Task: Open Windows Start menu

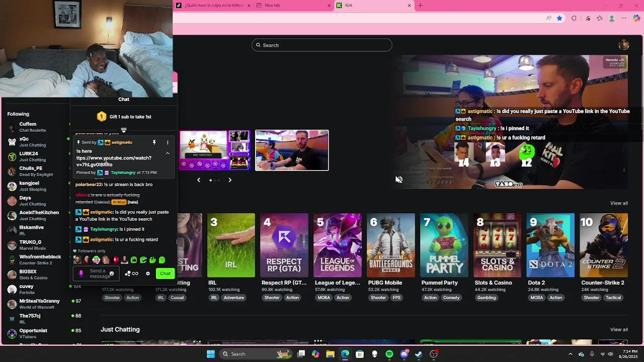Action: [x=211, y=354]
